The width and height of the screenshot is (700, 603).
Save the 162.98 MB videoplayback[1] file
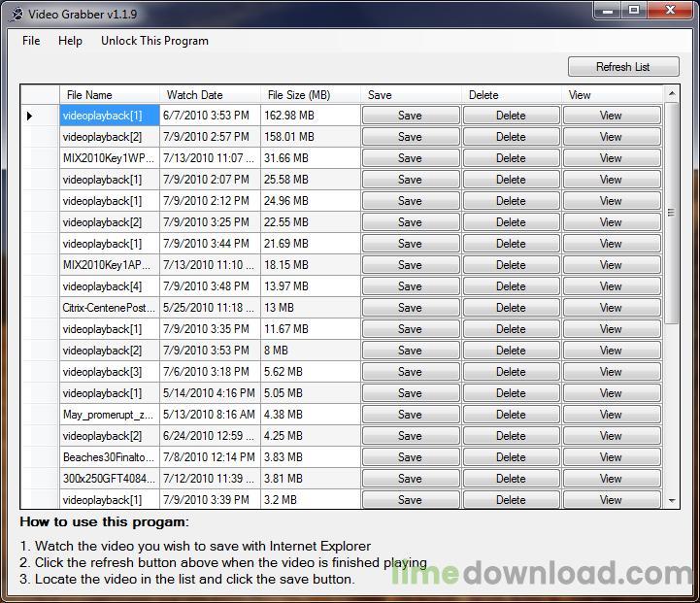(x=410, y=116)
